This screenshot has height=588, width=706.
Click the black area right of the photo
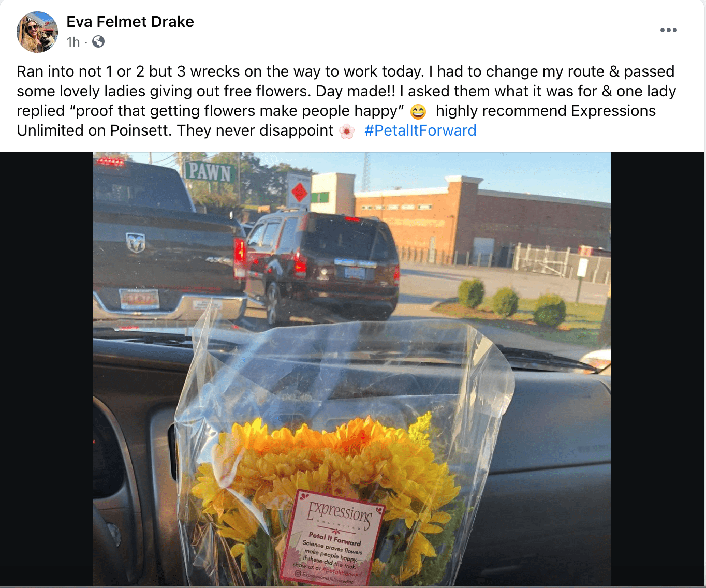coord(657,369)
